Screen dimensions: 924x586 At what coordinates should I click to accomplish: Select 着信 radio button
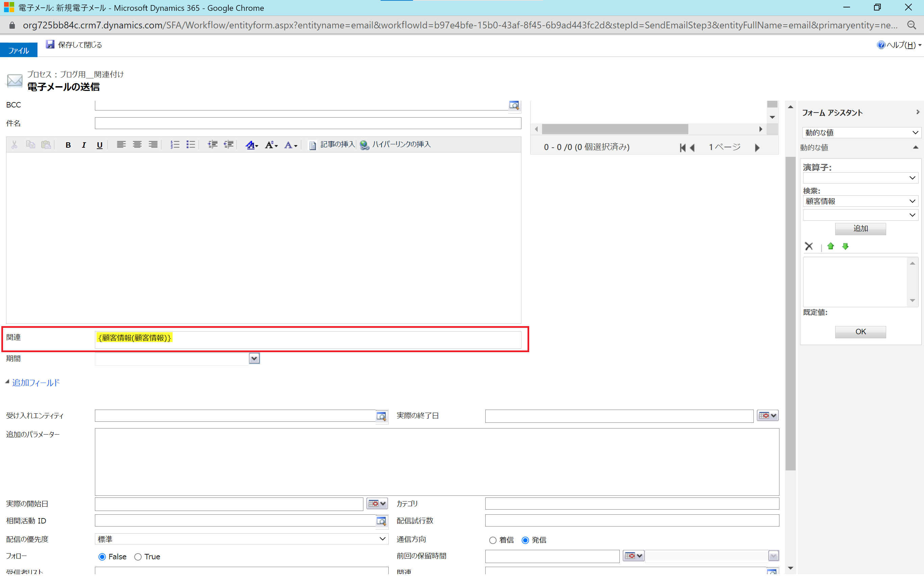click(x=493, y=540)
